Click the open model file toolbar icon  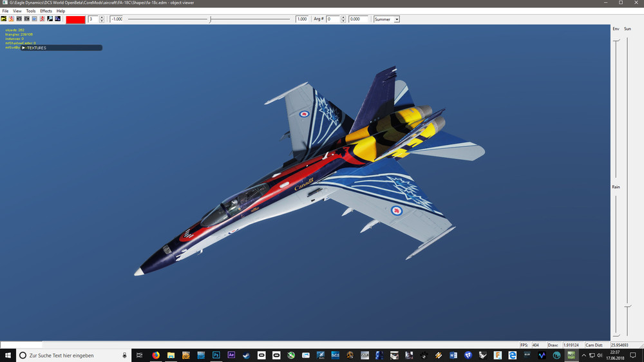(4, 19)
